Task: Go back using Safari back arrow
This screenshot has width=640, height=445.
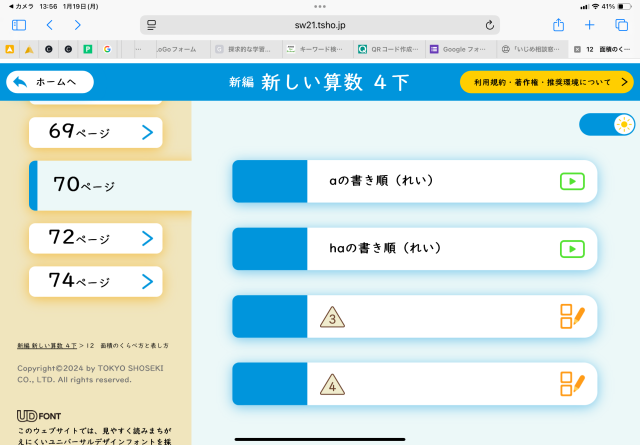Action: (x=49, y=25)
